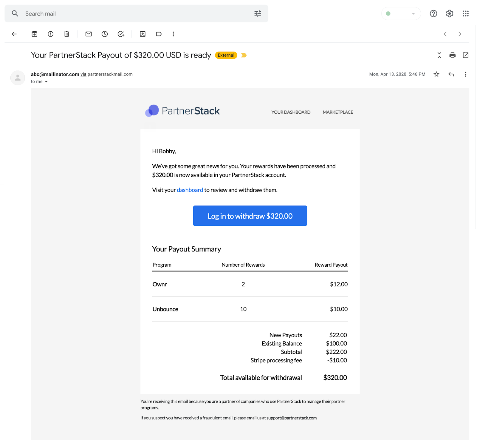This screenshot has width=477, height=448.
Task: Click Log in to withdraw $320.00
Action: [x=250, y=216]
